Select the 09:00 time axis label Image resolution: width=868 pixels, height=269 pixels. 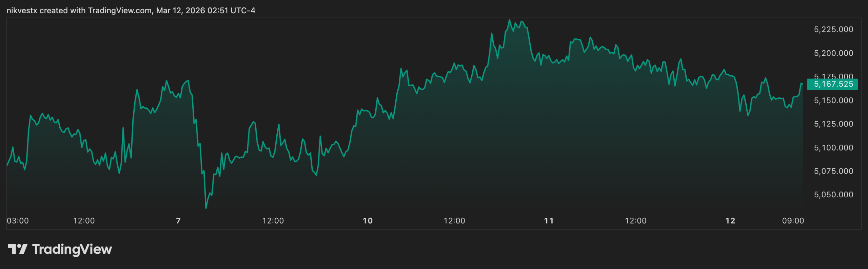click(793, 221)
